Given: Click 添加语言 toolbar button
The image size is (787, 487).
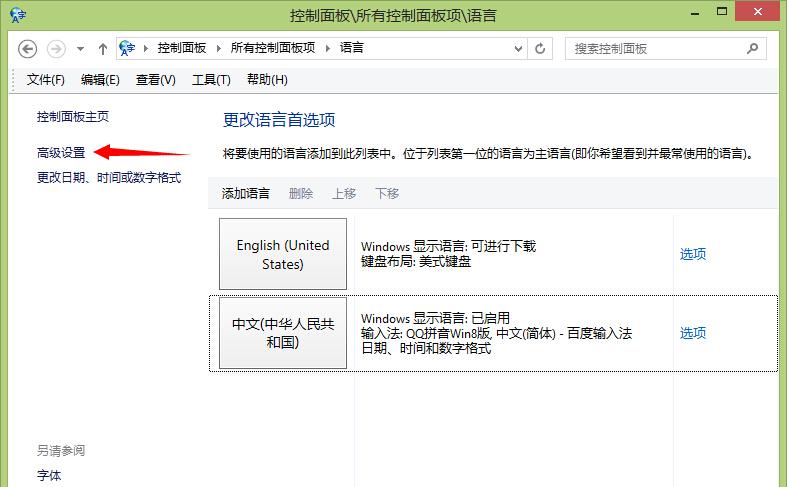Looking at the screenshot, I should [x=245, y=193].
